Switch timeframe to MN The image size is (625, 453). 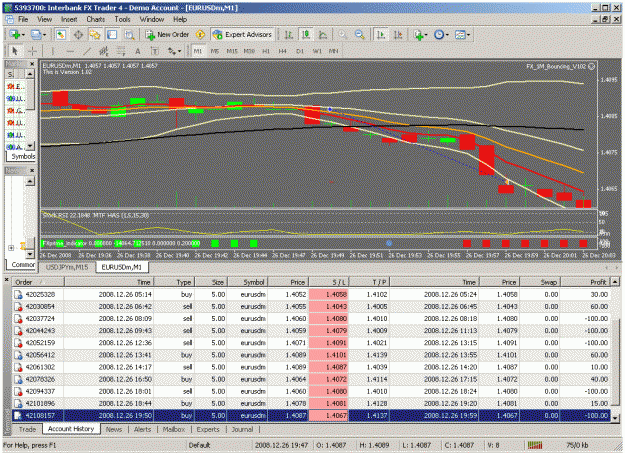[334, 51]
